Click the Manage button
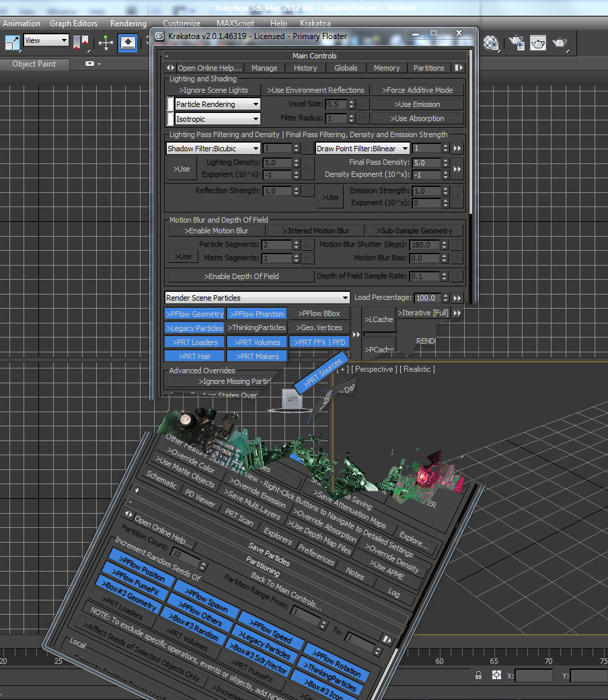This screenshot has width=608, height=700. pos(264,68)
